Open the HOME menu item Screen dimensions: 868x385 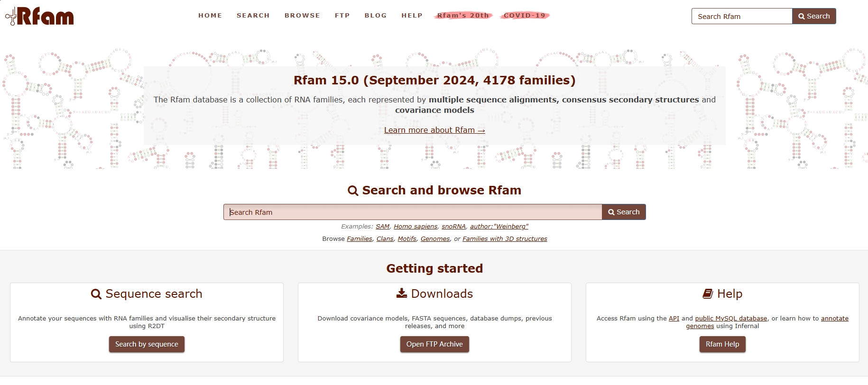pos(210,16)
